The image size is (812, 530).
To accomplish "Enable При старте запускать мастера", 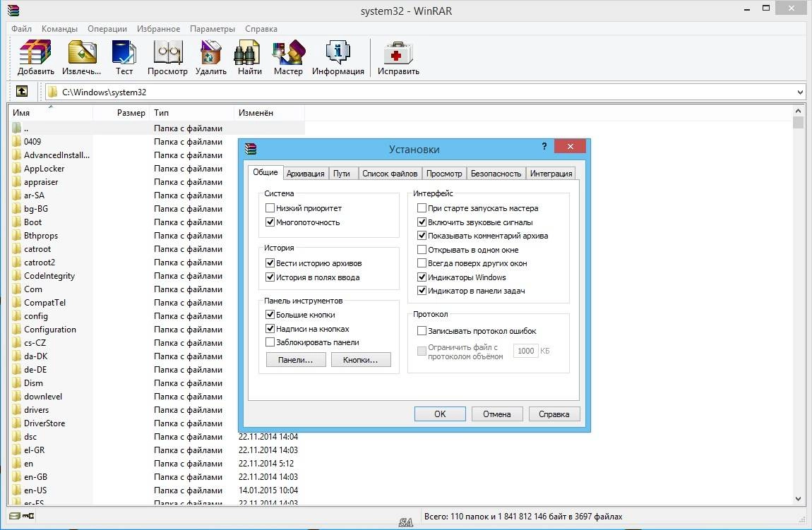I will click(422, 208).
